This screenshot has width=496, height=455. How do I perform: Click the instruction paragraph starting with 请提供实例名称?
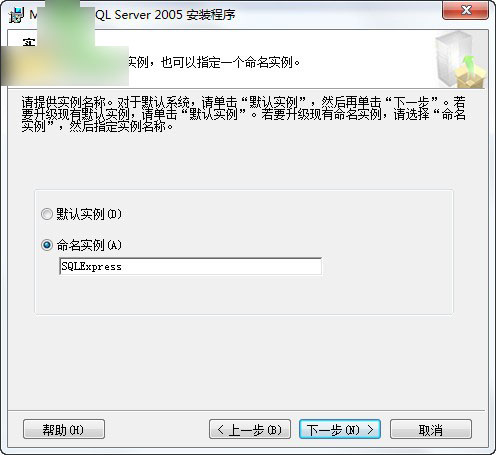[x=243, y=114]
